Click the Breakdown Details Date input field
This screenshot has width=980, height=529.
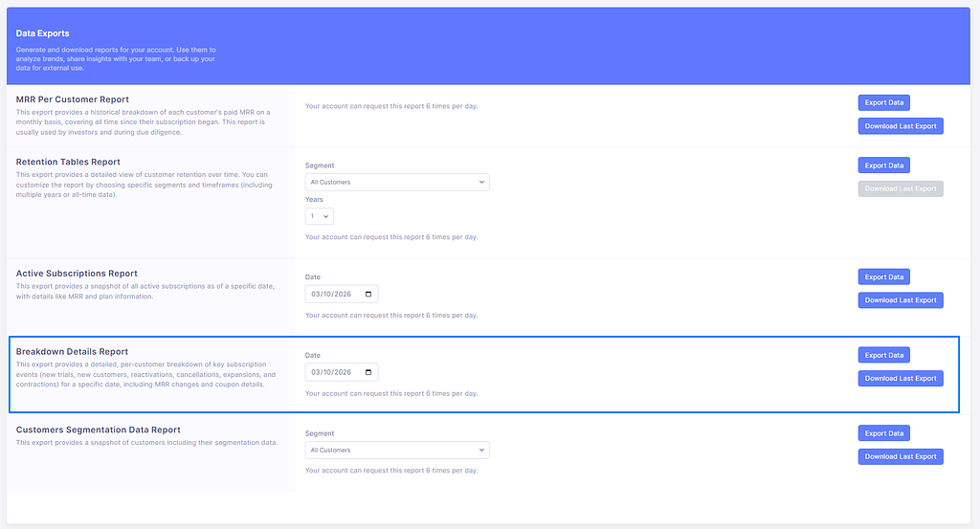333,372
